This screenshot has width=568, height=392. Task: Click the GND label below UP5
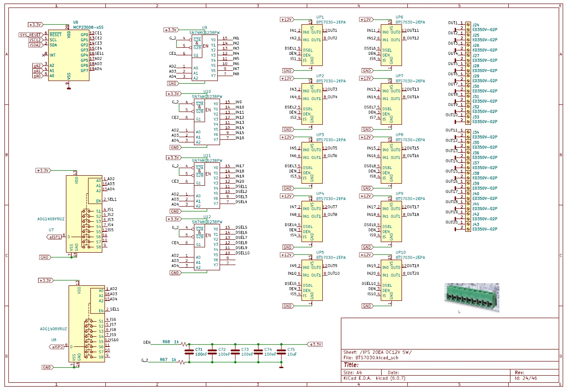(x=288, y=306)
